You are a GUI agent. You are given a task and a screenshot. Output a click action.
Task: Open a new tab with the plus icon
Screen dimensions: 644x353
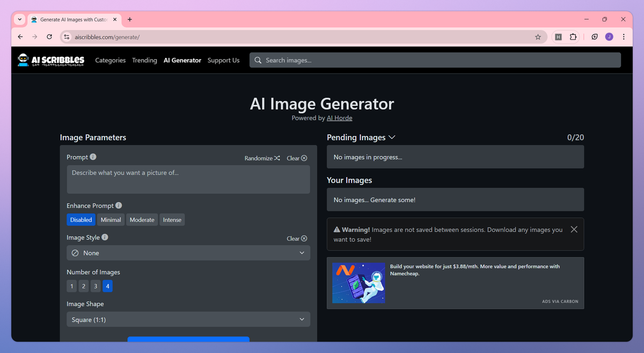click(x=130, y=19)
